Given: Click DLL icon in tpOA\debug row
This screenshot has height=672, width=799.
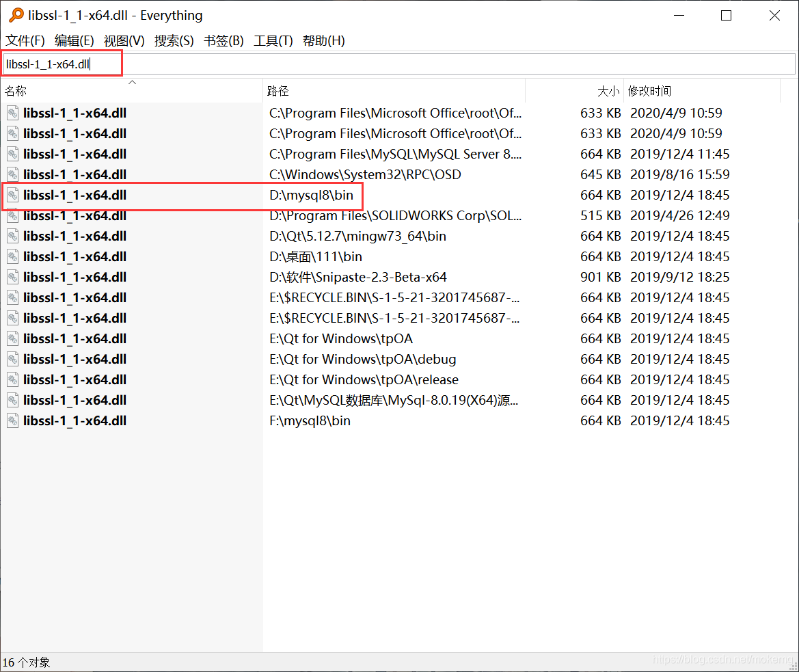Looking at the screenshot, I should click(13, 359).
